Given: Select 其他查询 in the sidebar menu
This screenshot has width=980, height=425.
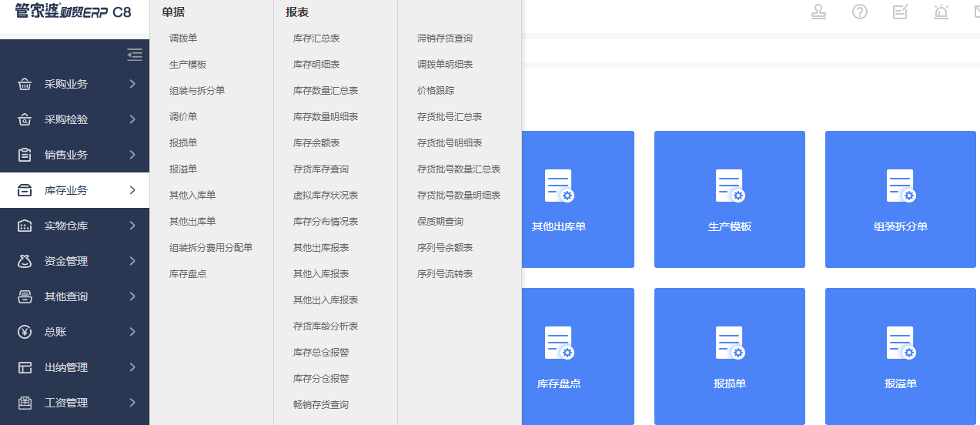Looking at the screenshot, I should coord(66,296).
